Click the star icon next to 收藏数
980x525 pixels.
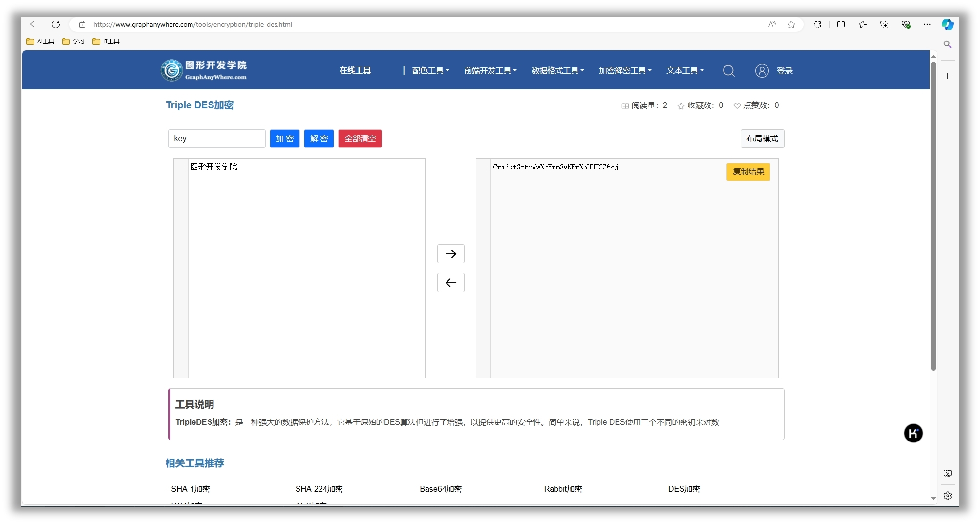coord(681,105)
